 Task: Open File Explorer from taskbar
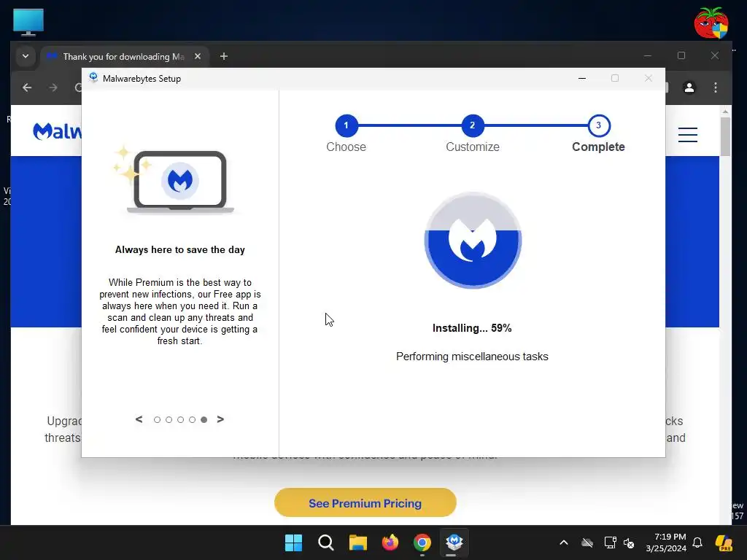357,542
